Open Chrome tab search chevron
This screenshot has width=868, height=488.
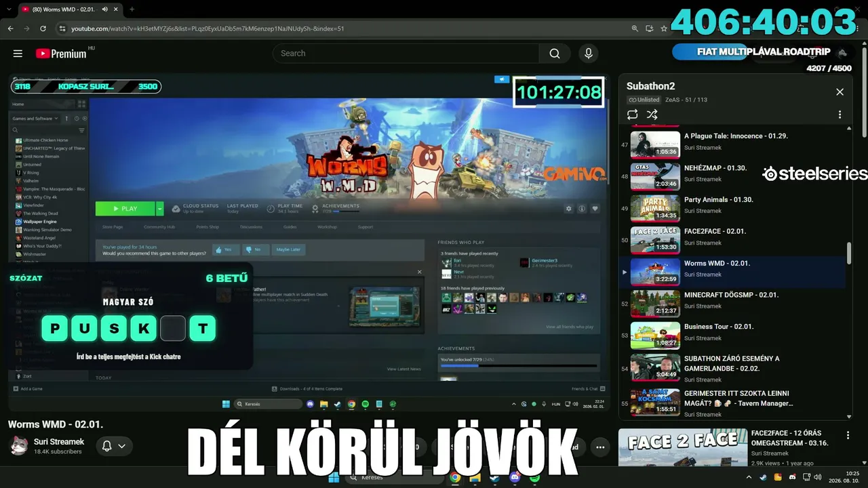pyautogui.click(x=8, y=9)
